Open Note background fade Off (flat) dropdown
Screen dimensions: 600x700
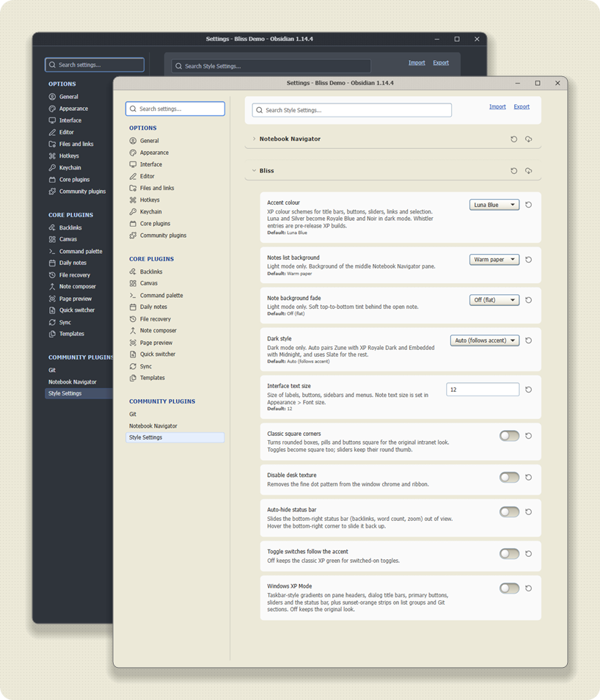pos(494,300)
